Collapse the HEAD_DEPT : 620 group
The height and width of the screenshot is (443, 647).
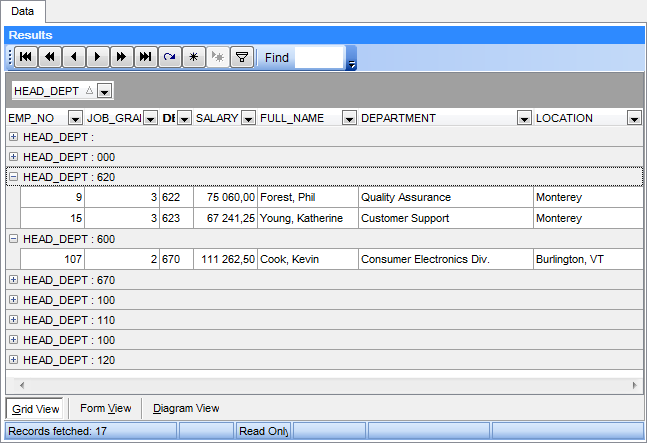[13, 176]
